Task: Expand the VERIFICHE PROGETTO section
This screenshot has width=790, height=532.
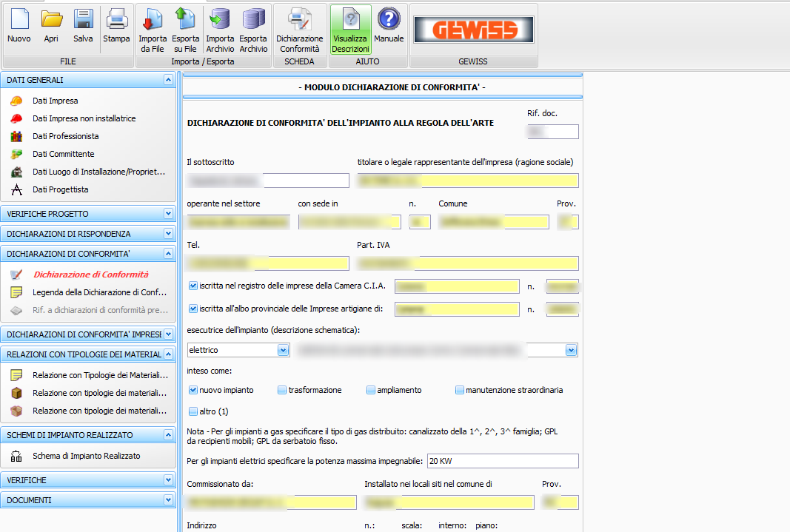Action: tap(168, 213)
